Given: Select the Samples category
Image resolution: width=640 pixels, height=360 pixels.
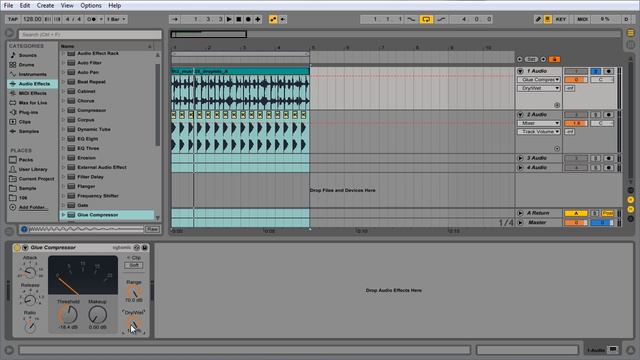Looking at the screenshot, I should 29,131.
